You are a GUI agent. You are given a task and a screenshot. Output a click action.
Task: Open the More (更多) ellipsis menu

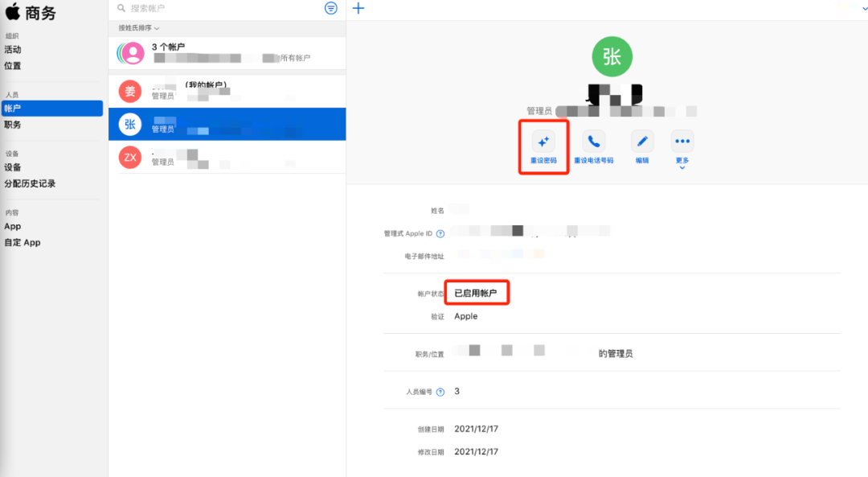(682, 142)
